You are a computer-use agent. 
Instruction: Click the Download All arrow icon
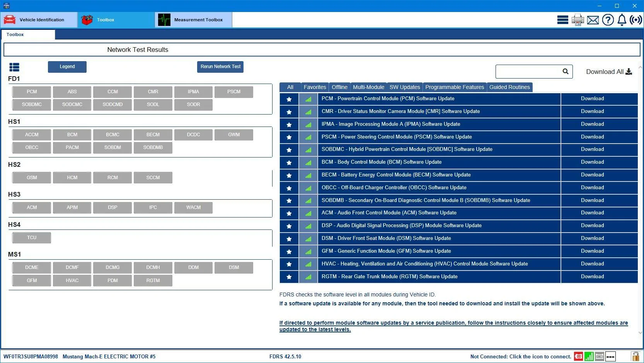[629, 72]
